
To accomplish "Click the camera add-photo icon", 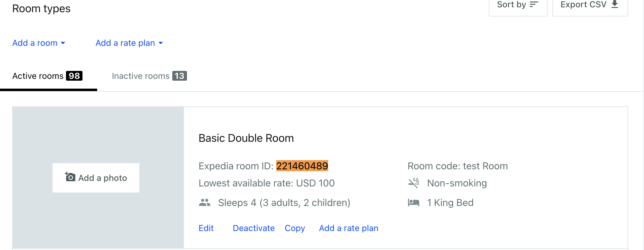I will 70,177.
